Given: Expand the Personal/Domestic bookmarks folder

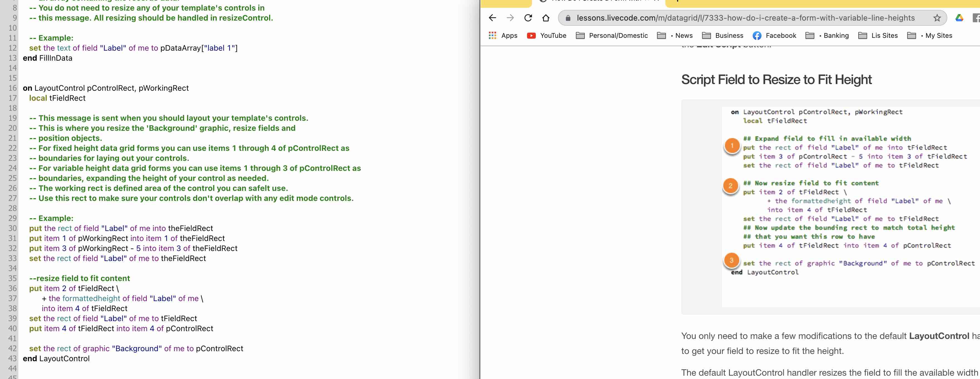Looking at the screenshot, I should click(x=612, y=35).
